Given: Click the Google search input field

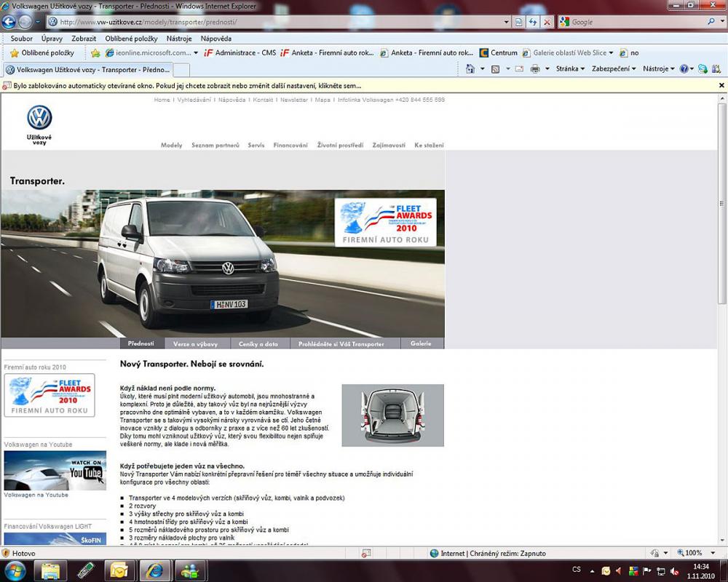Looking at the screenshot, I should pos(633,22).
